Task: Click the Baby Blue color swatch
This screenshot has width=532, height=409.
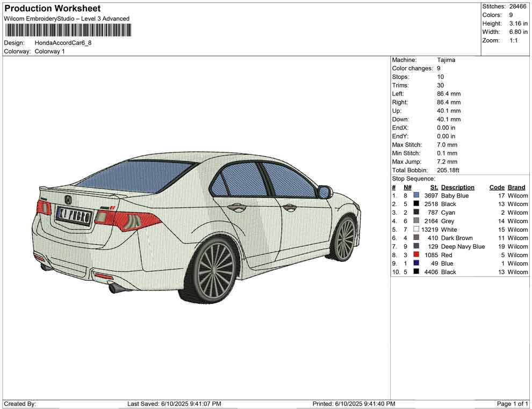Action: pyautogui.click(x=416, y=195)
